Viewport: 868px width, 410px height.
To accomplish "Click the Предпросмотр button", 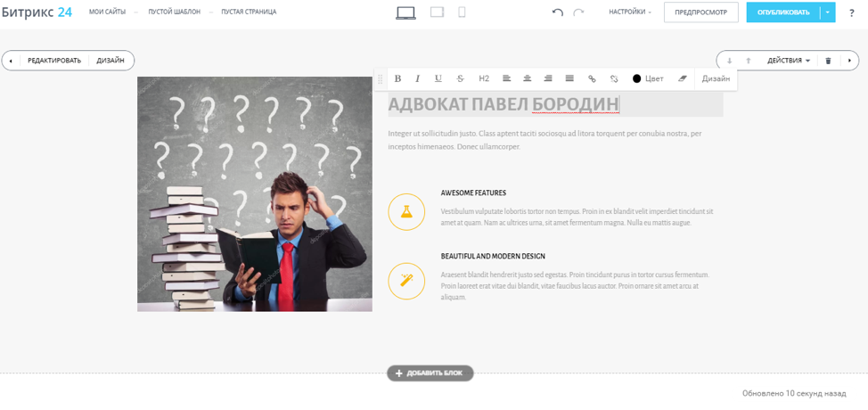I will (700, 12).
